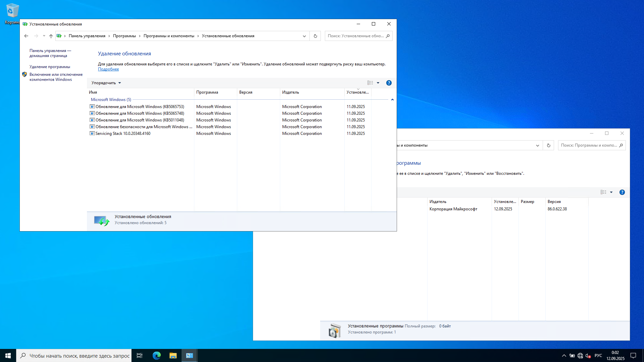The image size is (644, 362).
Task: Open Task View from taskbar
Action: 140,356
